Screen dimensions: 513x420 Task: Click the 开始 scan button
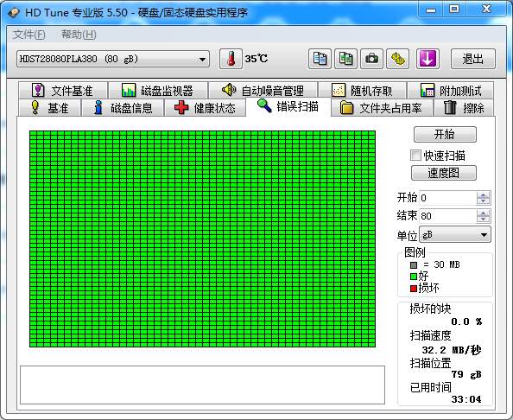[445, 134]
